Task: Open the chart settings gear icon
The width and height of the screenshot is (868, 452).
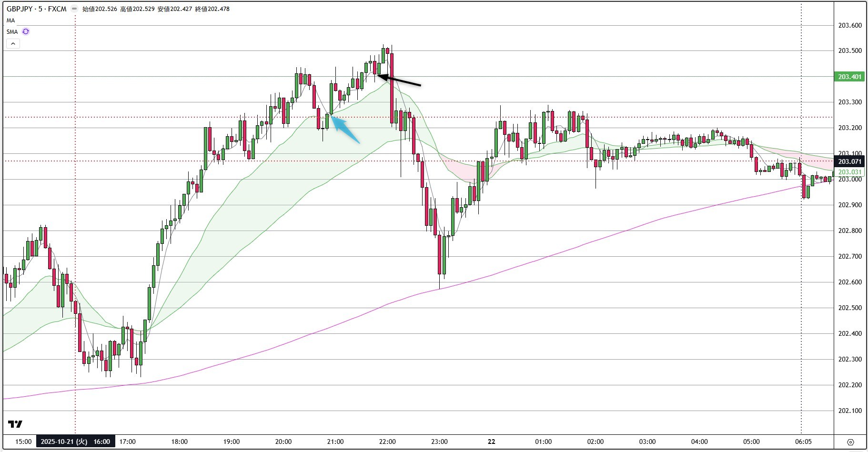Action: tap(850, 442)
